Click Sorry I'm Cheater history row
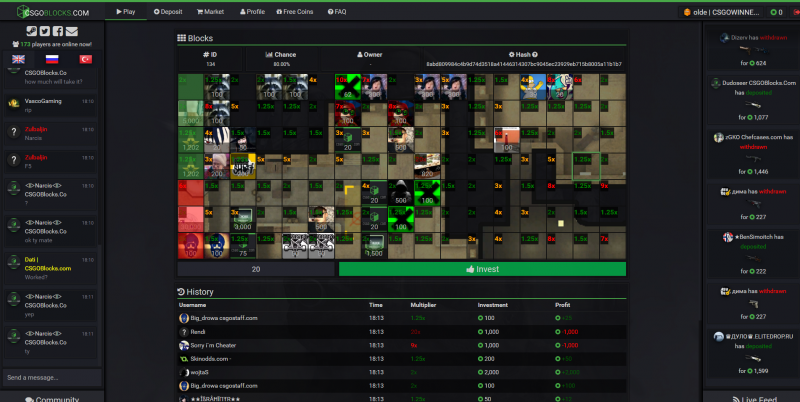800x402 pixels. 402,345
